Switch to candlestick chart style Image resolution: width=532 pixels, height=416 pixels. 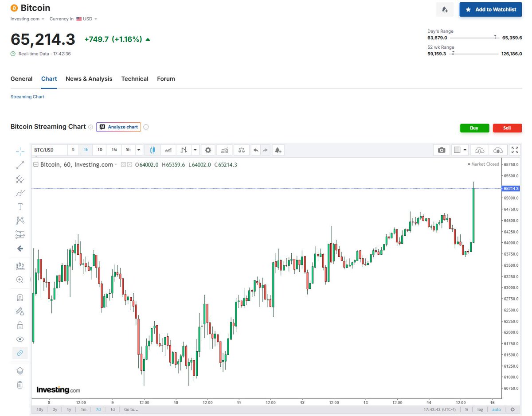153,150
